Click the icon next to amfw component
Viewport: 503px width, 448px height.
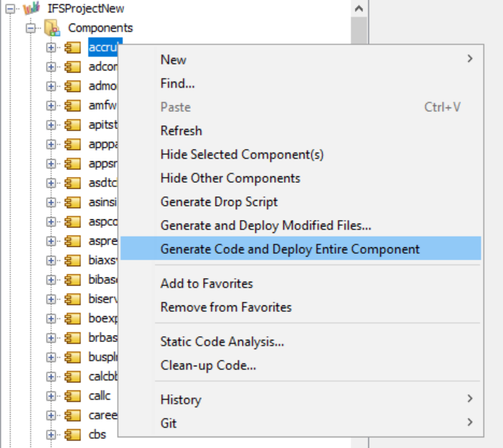(x=72, y=105)
